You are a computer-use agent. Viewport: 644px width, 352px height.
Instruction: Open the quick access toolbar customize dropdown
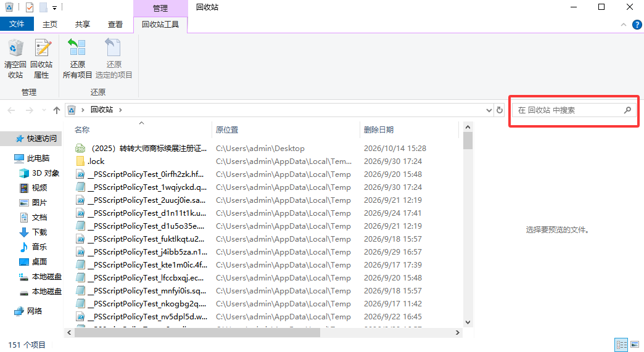[54, 8]
